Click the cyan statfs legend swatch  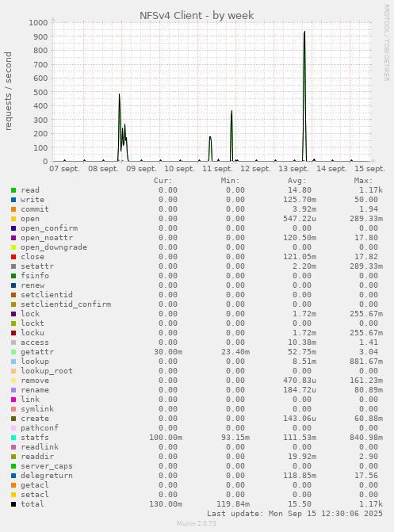coord(13,438)
